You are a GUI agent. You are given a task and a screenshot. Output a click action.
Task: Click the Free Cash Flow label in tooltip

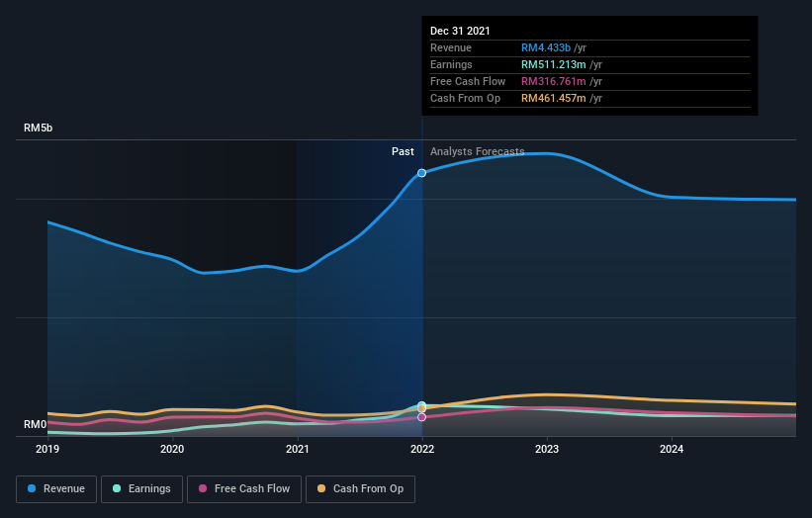coord(468,81)
